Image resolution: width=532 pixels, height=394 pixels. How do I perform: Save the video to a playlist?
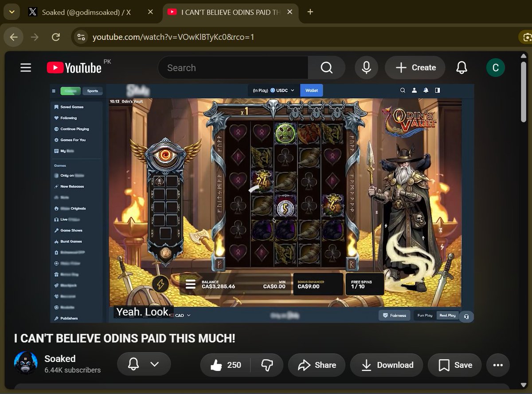[454, 365]
